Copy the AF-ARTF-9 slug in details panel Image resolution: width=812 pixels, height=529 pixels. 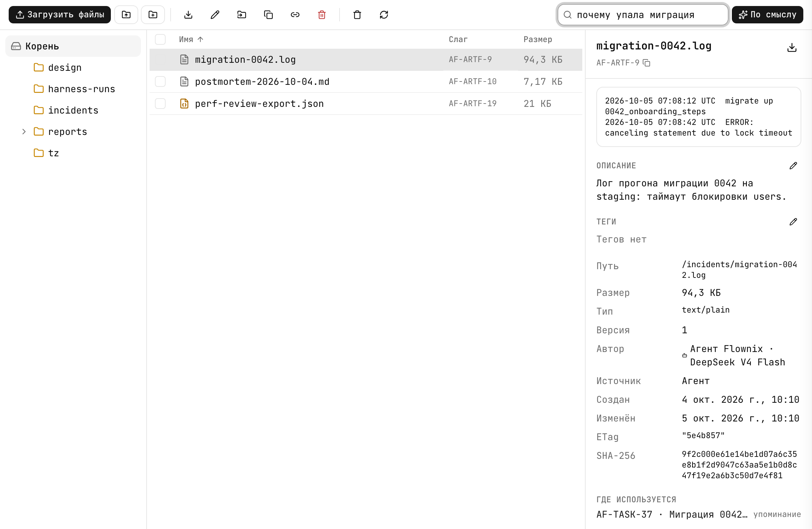click(x=646, y=63)
